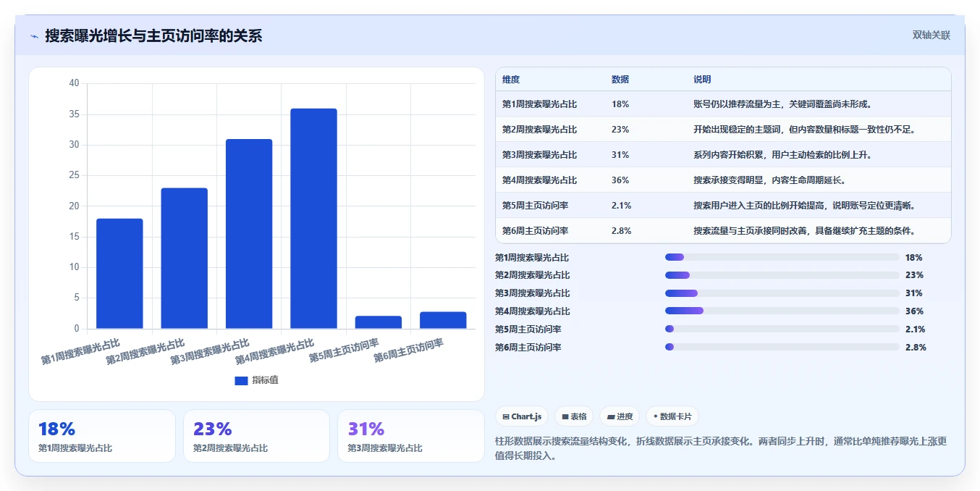This screenshot has height=491, width=980.
Task: Select table row 第2周搜索曝光占比
Action: coord(723,129)
